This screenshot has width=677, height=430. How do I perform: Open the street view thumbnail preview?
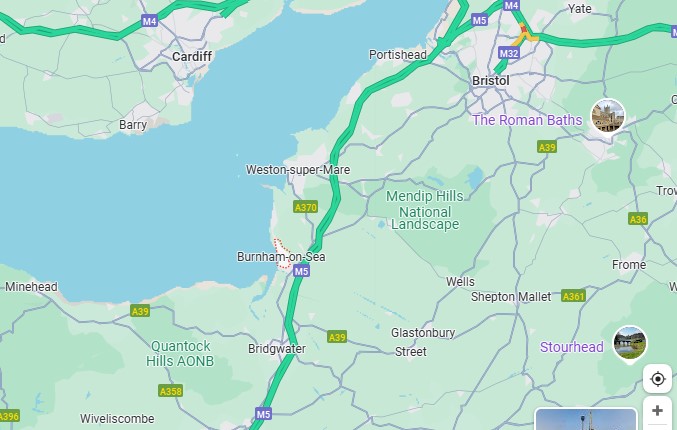pyautogui.click(x=585, y=419)
